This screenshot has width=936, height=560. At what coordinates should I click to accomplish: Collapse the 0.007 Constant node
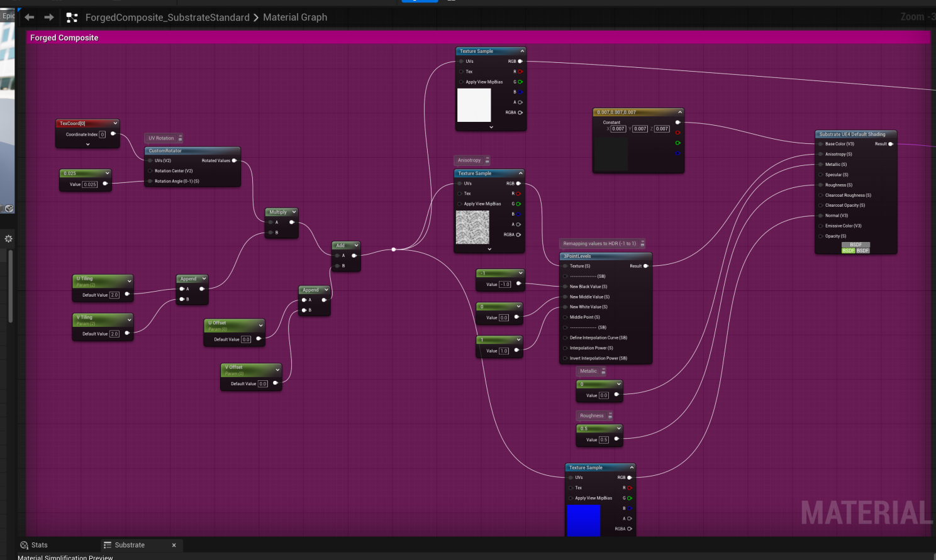[x=680, y=113]
